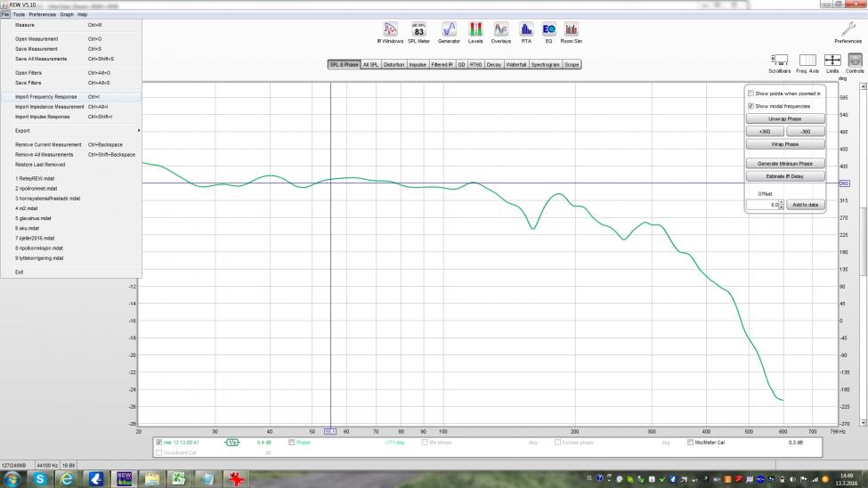Uncheck Show modal frequencies
The image size is (868, 488).
coord(751,106)
